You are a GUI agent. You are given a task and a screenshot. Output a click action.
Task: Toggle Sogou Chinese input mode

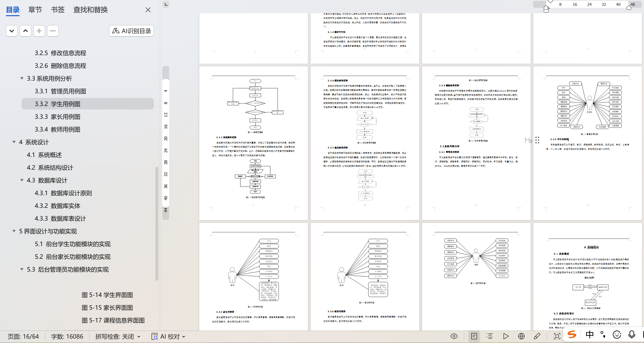click(x=589, y=334)
